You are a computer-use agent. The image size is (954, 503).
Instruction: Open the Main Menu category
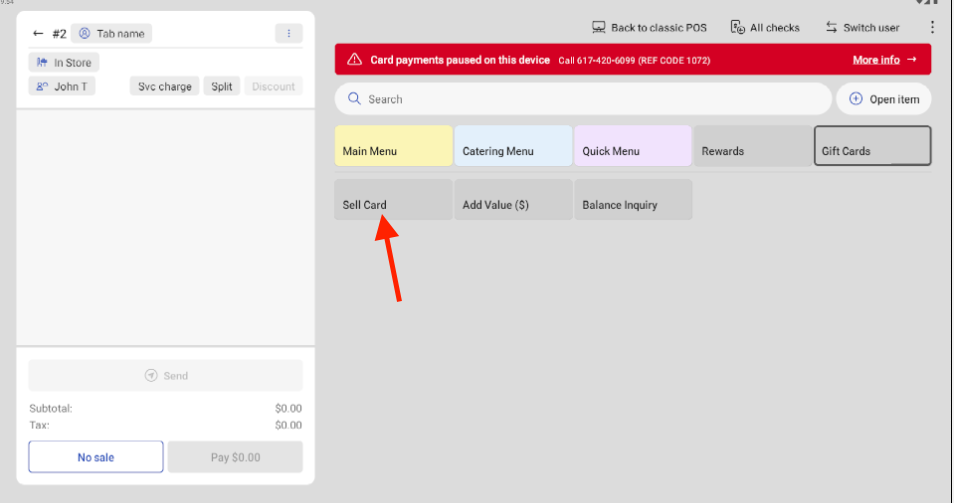394,146
